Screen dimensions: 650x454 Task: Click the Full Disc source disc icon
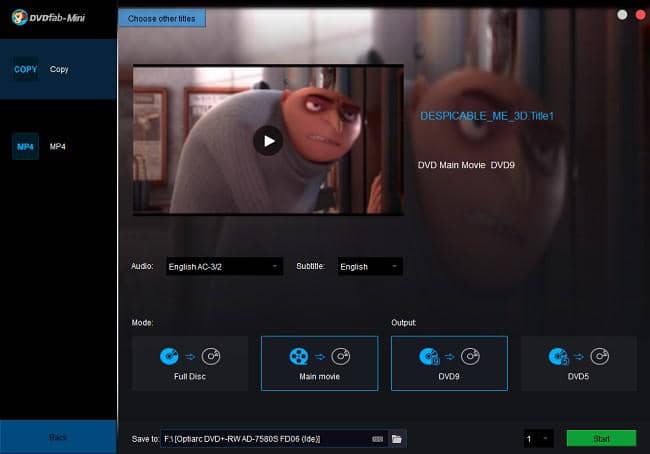(x=169, y=356)
